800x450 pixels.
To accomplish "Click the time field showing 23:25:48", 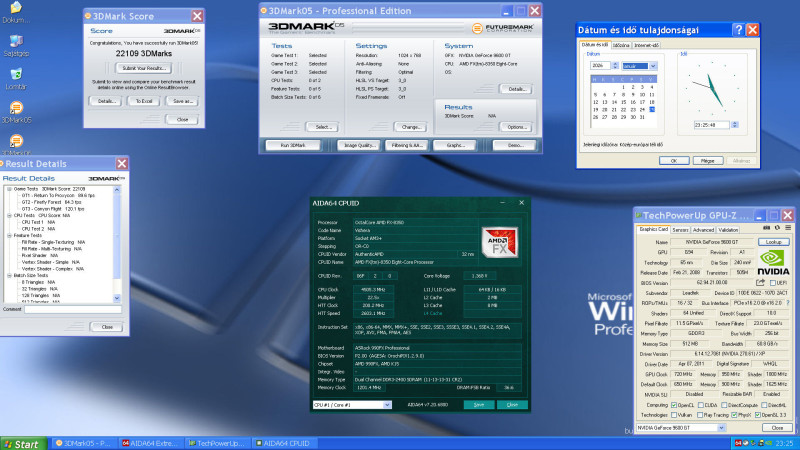I will coord(712,124).
